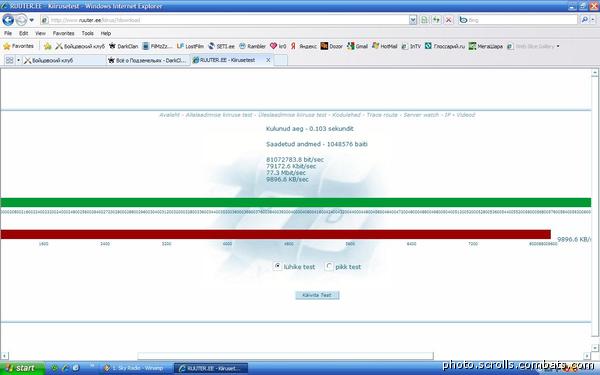This screenshot has width=600, height=375.
Task: Open Üleslaadimise kiiruse test link
Action: tap(292, 115)
